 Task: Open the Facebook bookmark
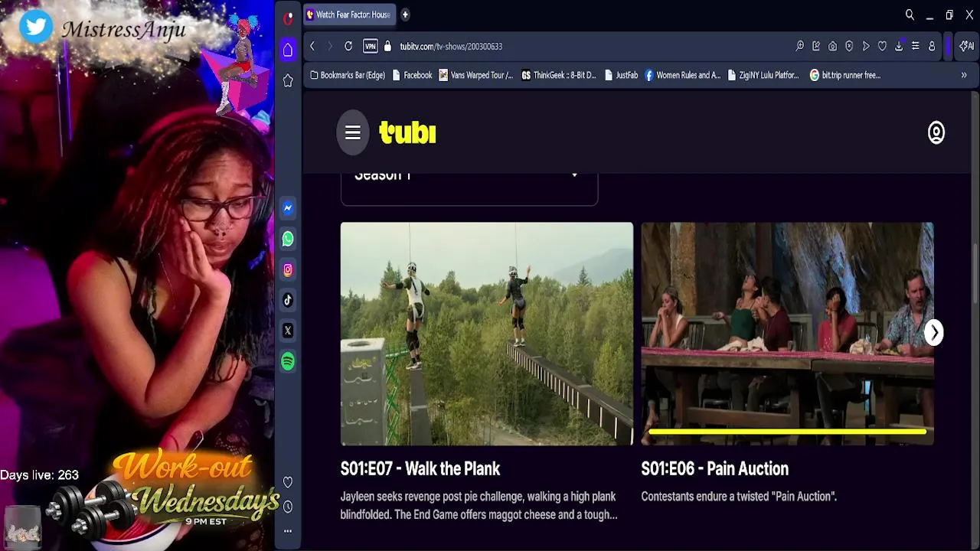point(412,75)
